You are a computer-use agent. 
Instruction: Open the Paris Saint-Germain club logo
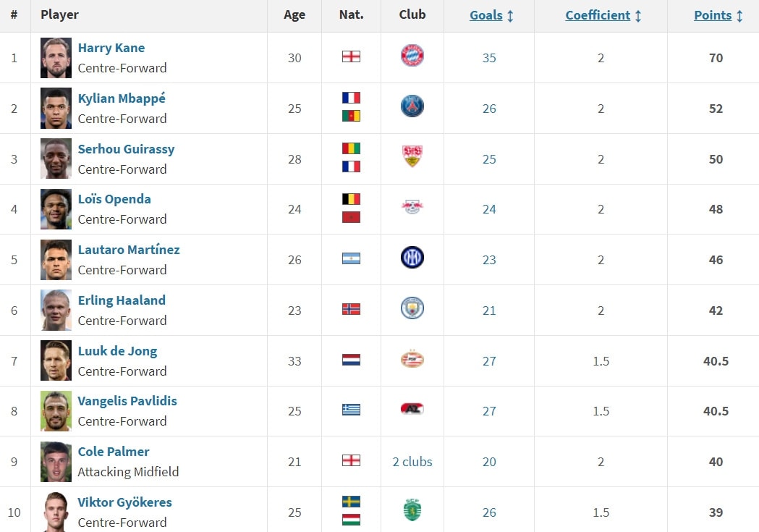pyautogui.click(x=412, y=106)
